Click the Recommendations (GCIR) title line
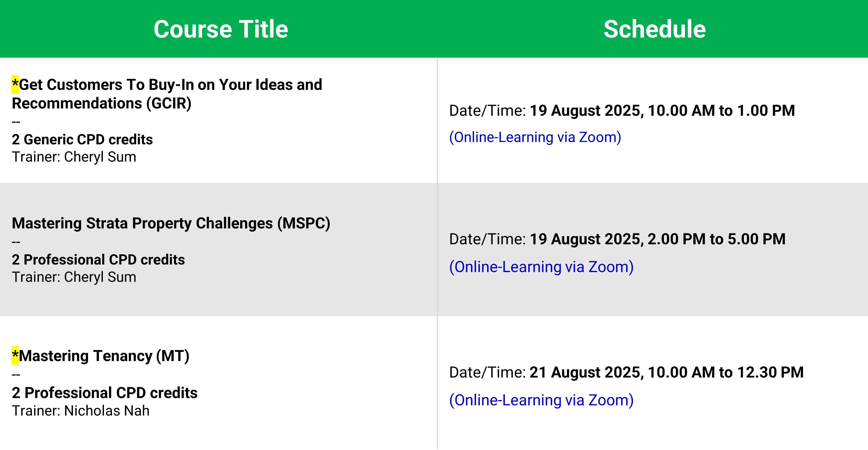Viewport: 868px width, 450px height. (x=101, y=104)
